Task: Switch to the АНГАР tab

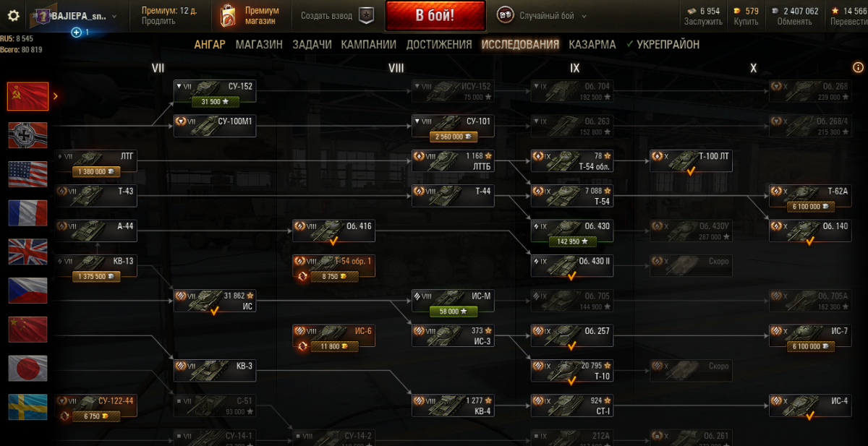Action: pyautogui.click(x=210, y=44)
